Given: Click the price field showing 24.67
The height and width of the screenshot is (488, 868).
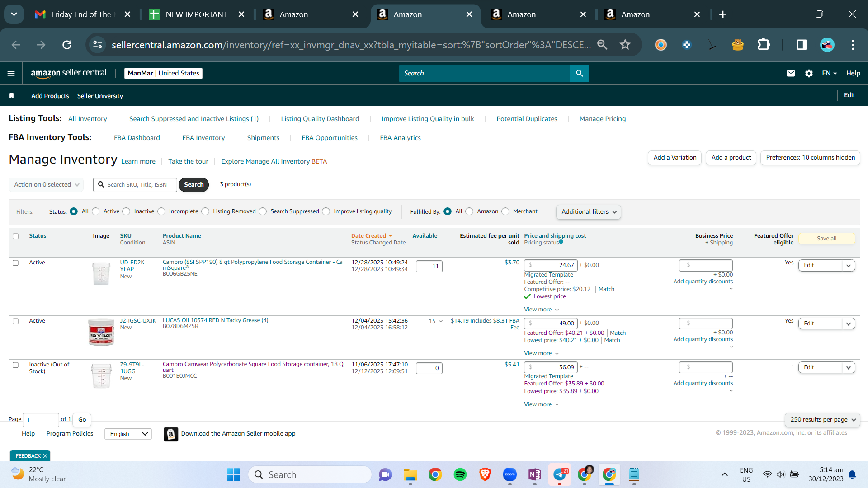Looking at the screenshot, I should click(551, 265).
